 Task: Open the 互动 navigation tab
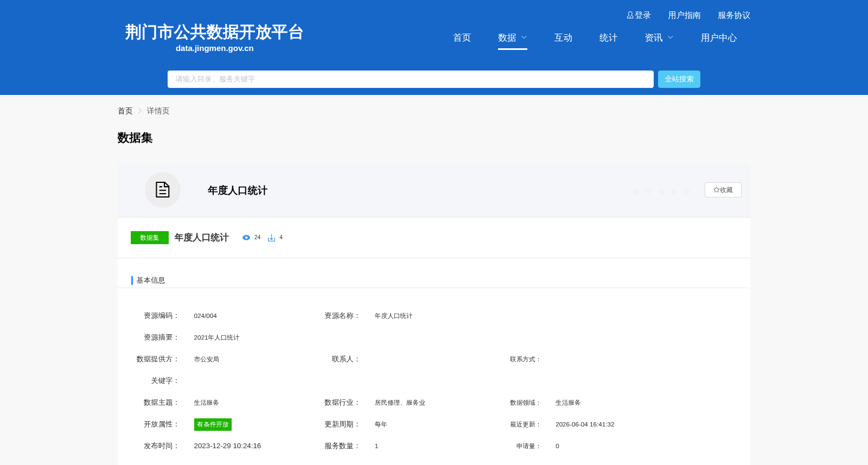click(563, 37)
